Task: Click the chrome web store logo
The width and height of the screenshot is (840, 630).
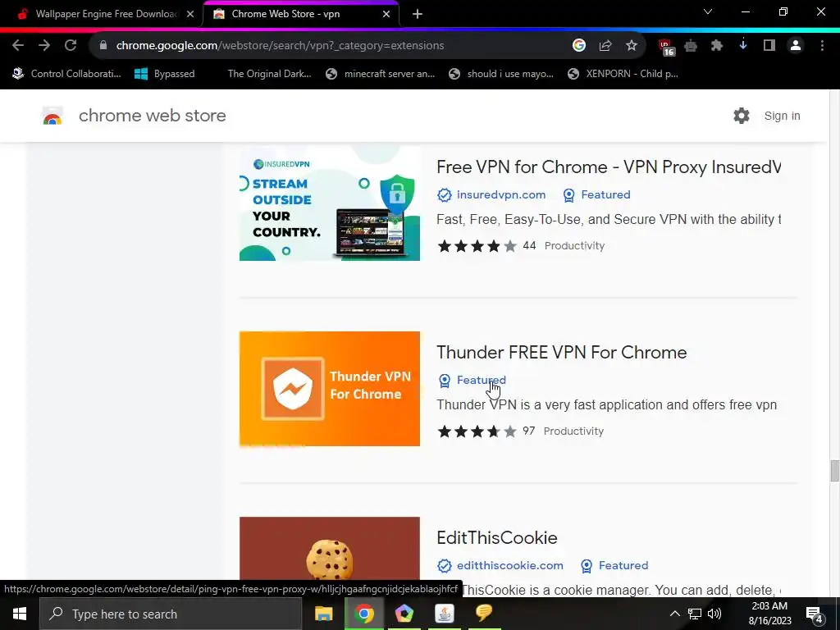Action: pyautogui.click(x=52, y=116)
